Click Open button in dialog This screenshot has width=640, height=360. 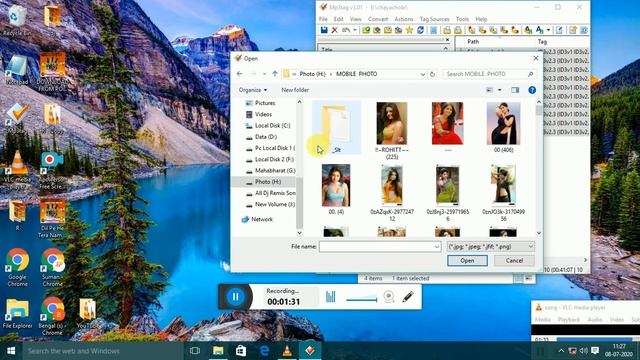467,260
